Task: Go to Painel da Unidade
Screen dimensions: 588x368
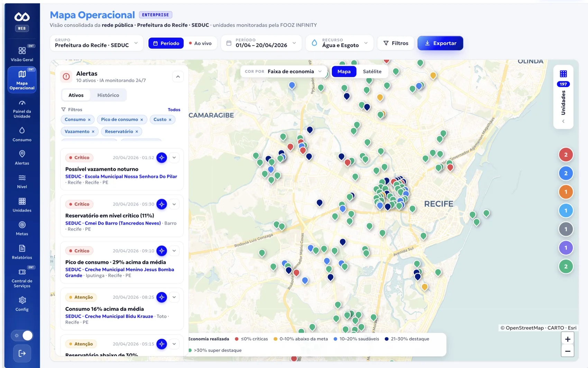Action: click(22, 109)
